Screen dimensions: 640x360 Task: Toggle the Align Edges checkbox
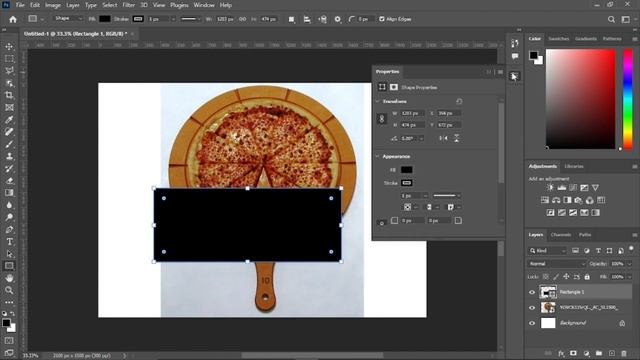tap(382, 19)
